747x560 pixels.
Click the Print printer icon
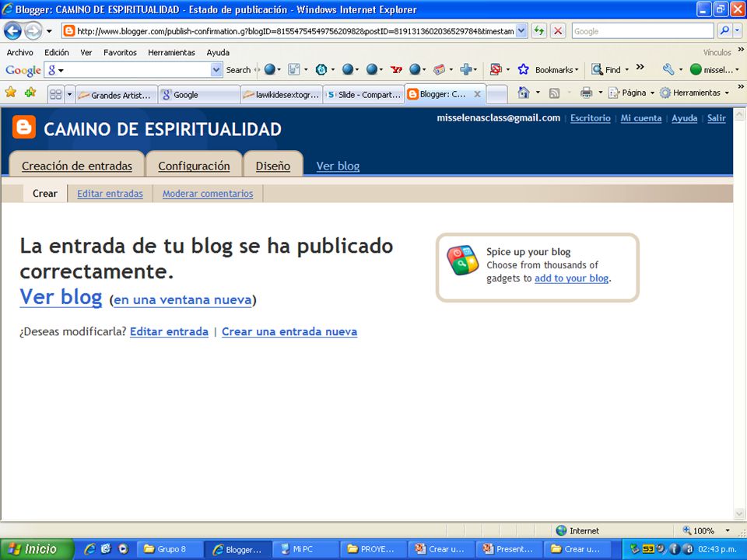coord(586,93)
